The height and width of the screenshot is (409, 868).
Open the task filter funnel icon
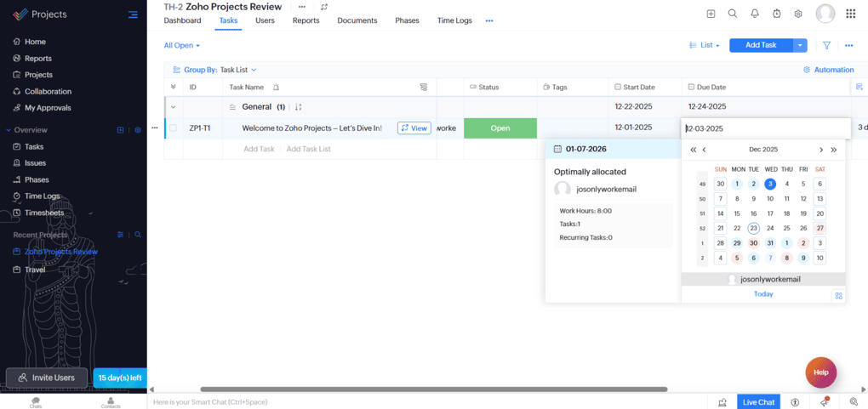[826, 45]
